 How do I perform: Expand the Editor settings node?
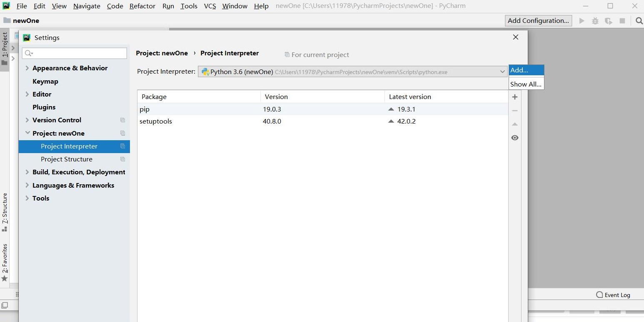[27, 94]
